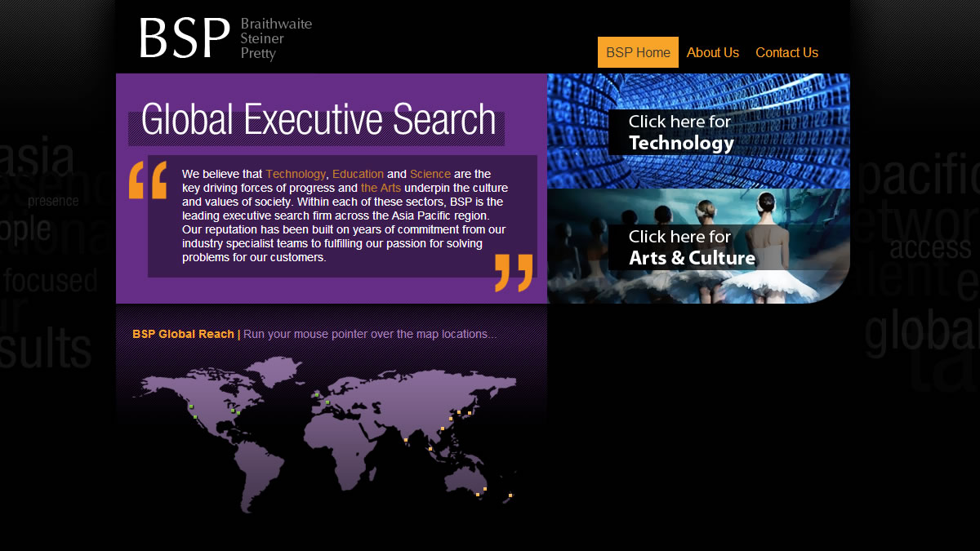Click the orange marker on New Zealand

(x=510, y=495)
